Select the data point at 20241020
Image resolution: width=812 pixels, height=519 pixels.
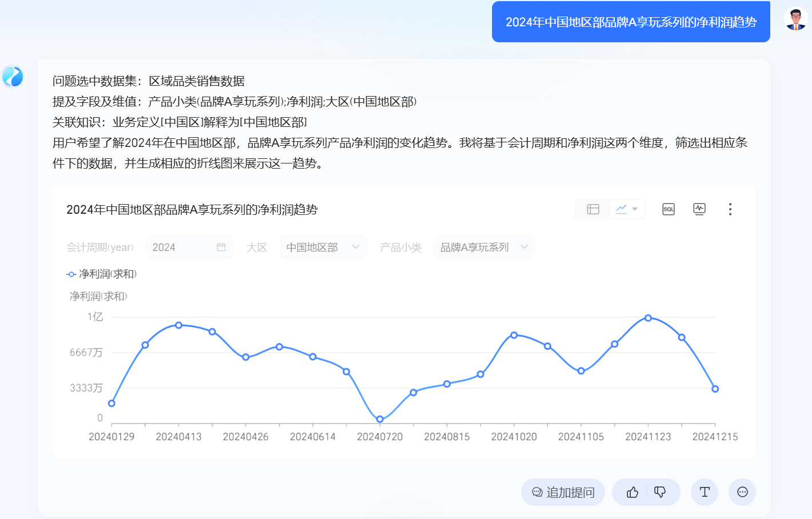click(514, 335)
